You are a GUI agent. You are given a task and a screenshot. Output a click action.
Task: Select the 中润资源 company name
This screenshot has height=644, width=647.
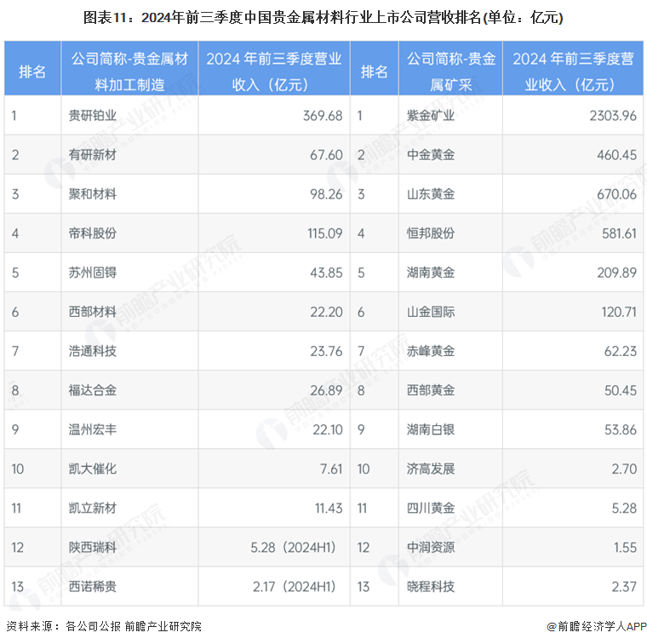(431, 547)
